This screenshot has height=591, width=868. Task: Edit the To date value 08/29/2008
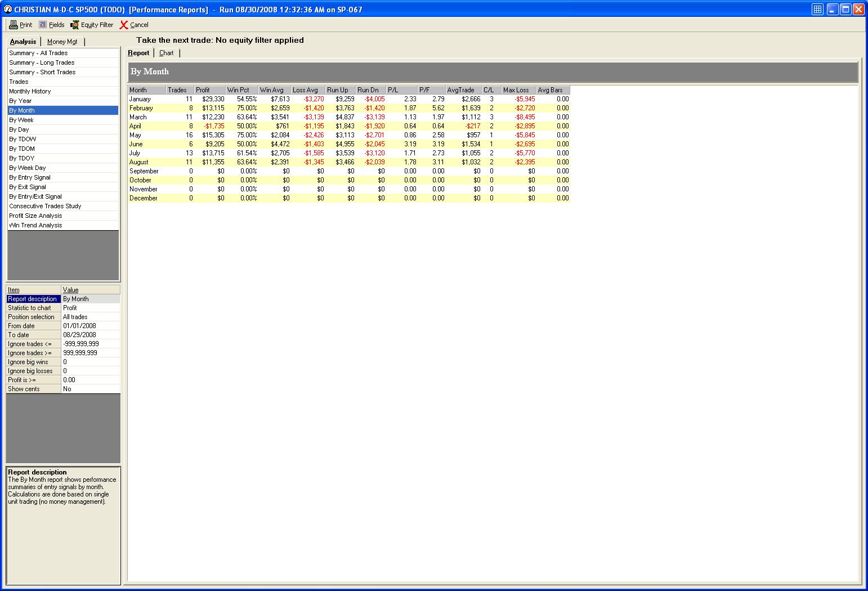click(x=91, y=335)
